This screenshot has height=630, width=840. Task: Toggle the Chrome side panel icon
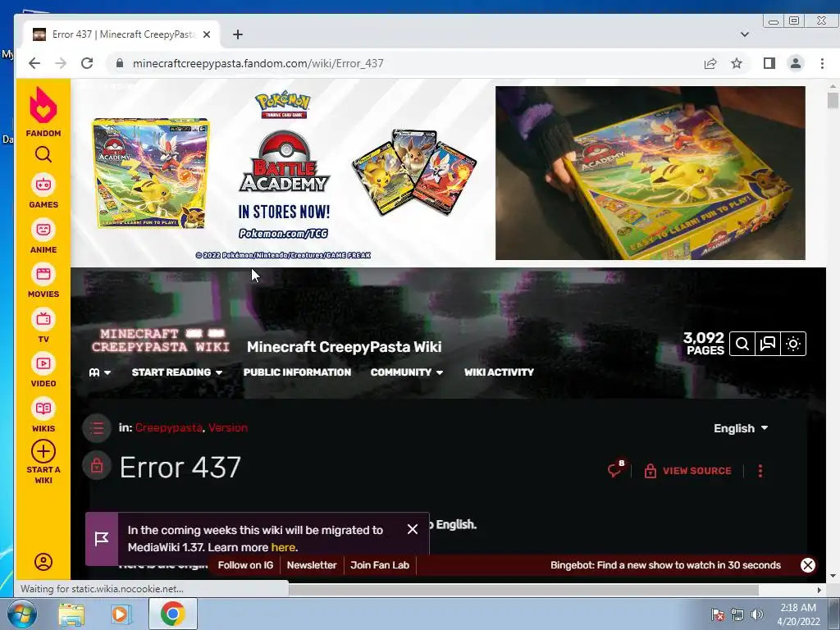[x=769, y=63]
